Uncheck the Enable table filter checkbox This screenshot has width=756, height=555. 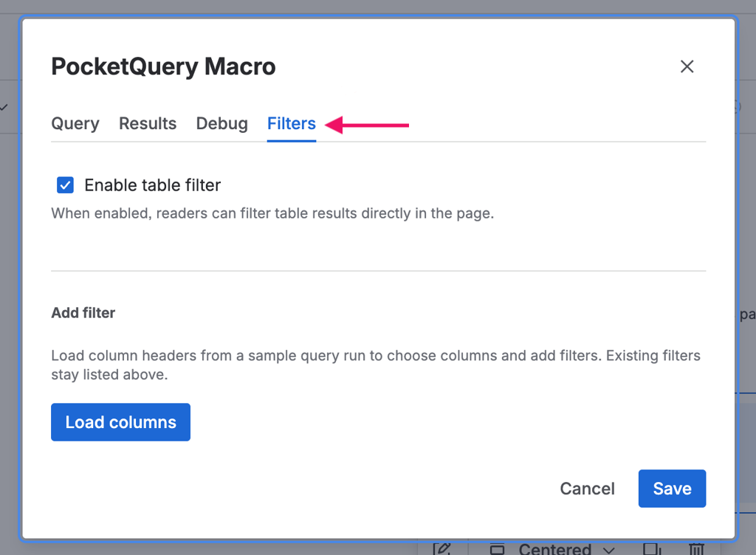click(x=65, y=185)
